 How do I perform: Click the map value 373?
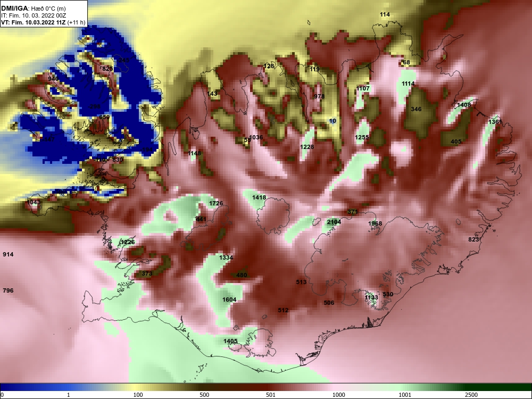pos(147,274)
